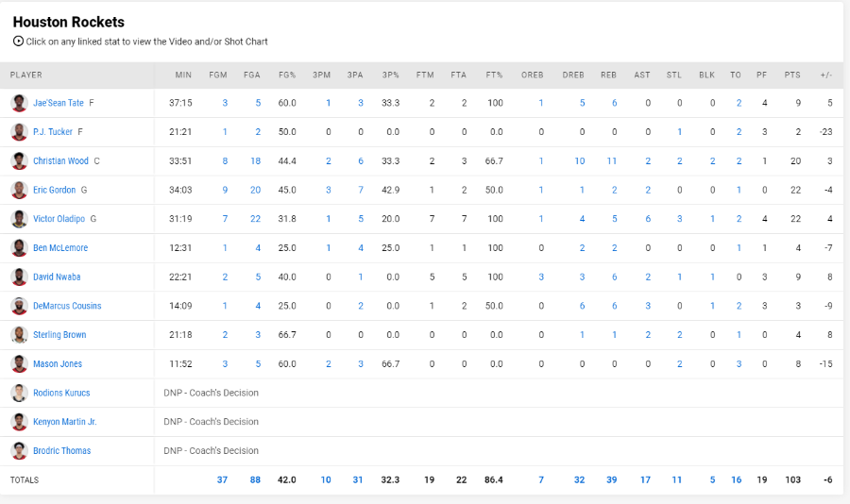The image size is (850, 504).
Task: View Eric Gordon's 9 made field goals
Action: tap(225, 190)
